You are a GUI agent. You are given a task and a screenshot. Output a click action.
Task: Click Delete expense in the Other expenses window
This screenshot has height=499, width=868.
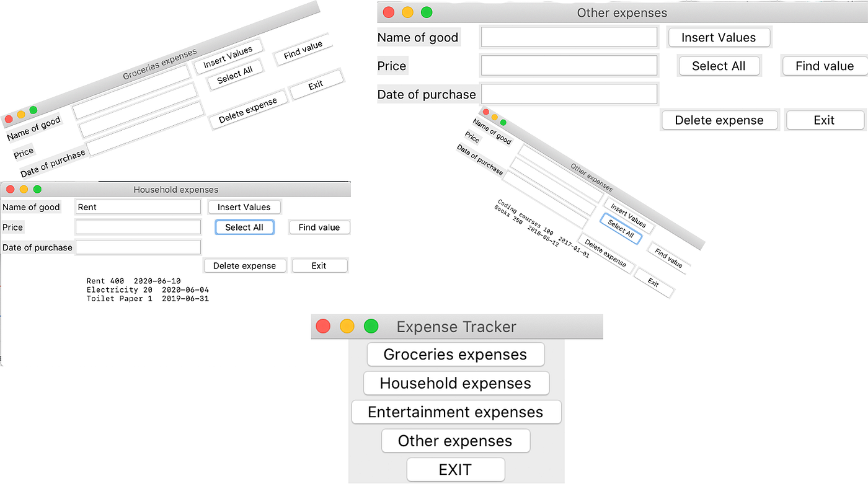click(x=719, y=120)
